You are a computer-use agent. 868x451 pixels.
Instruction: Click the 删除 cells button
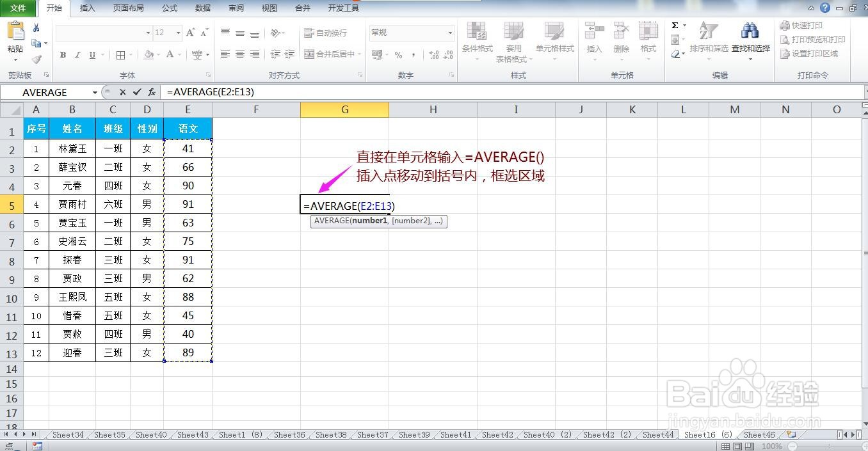622,40
